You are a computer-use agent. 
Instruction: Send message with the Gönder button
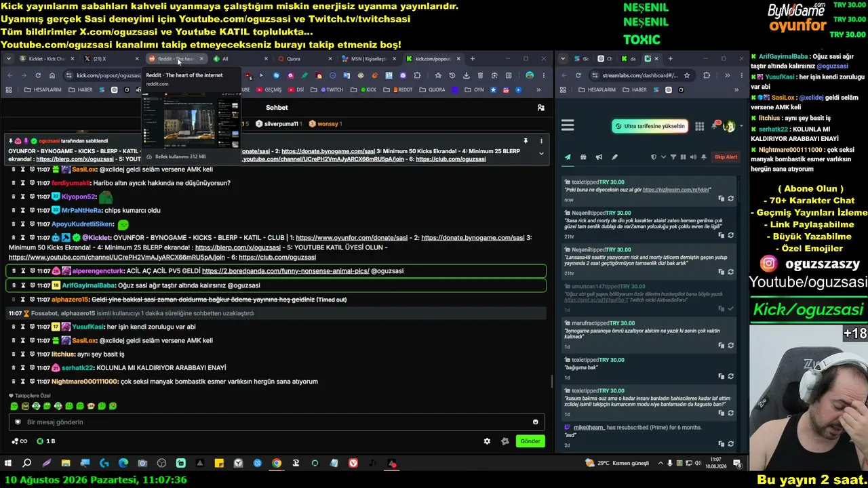pos(530,441)
